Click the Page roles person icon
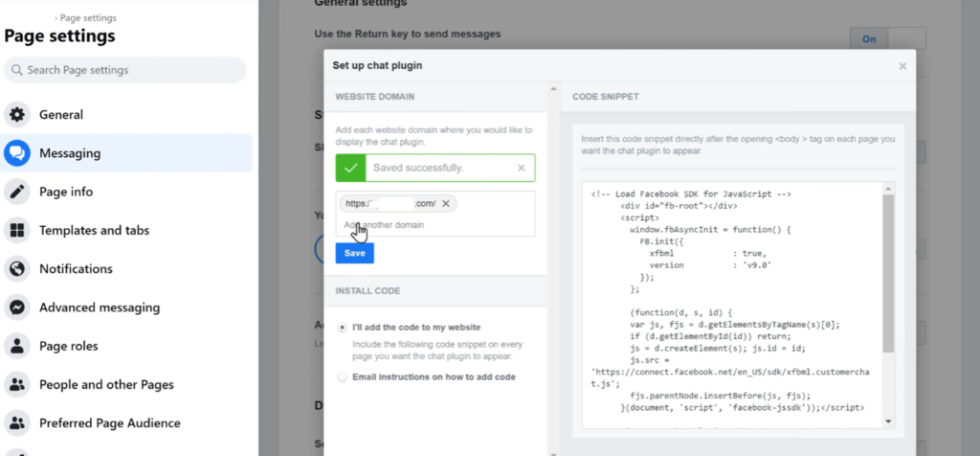The height and width of the screenshot is (456, 980). pyautogui.click(x=17, y=346)
